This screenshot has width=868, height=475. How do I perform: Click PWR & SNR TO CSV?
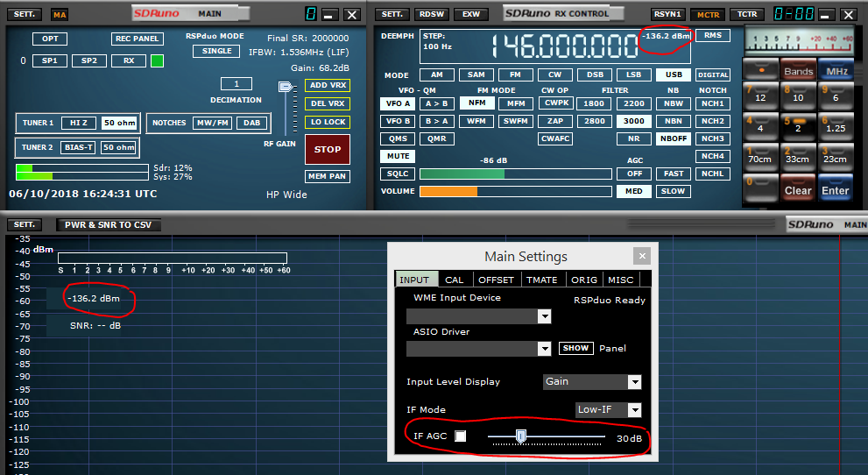point(108,224)
